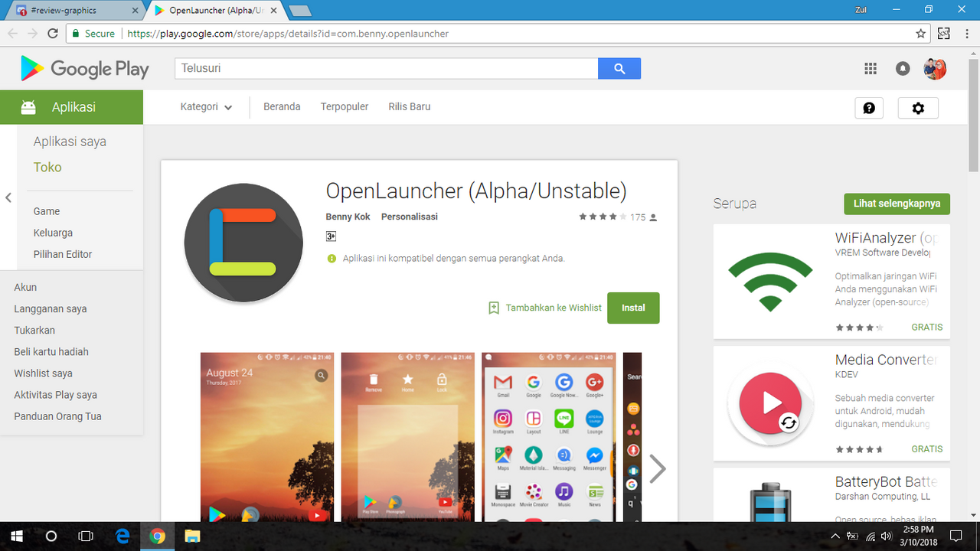Open File Explorer from the taskbar
Screen dimensions: 980x551
coord(192,536)
